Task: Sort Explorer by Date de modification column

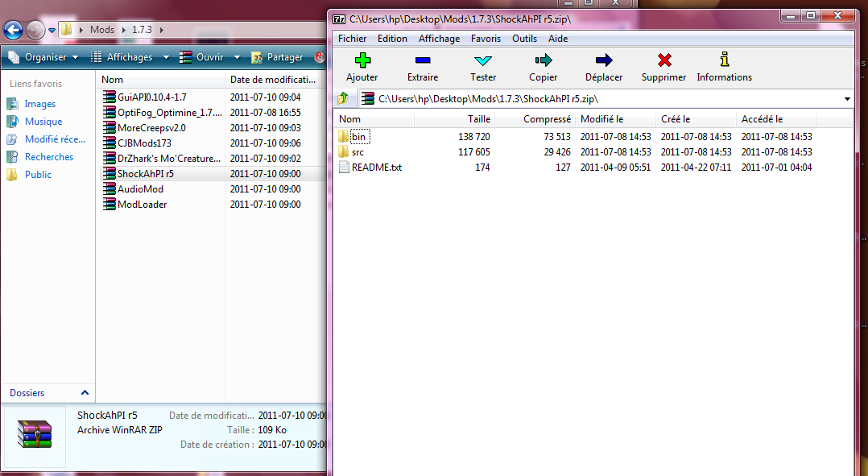Action: point(275,80)
